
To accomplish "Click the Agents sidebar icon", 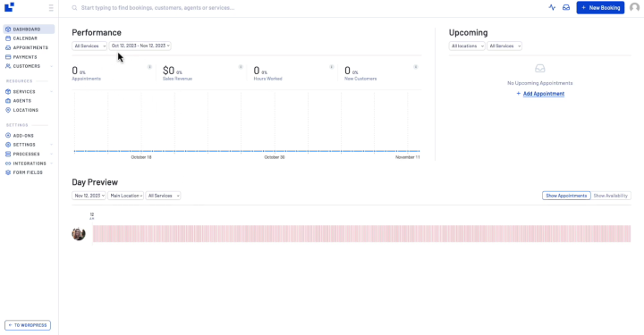I will [8, 100].
